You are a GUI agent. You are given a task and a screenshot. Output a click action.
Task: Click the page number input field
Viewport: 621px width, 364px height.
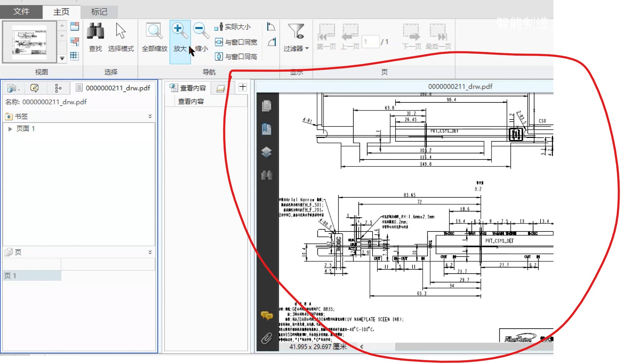pyautogui.click(x=370, y=42)
